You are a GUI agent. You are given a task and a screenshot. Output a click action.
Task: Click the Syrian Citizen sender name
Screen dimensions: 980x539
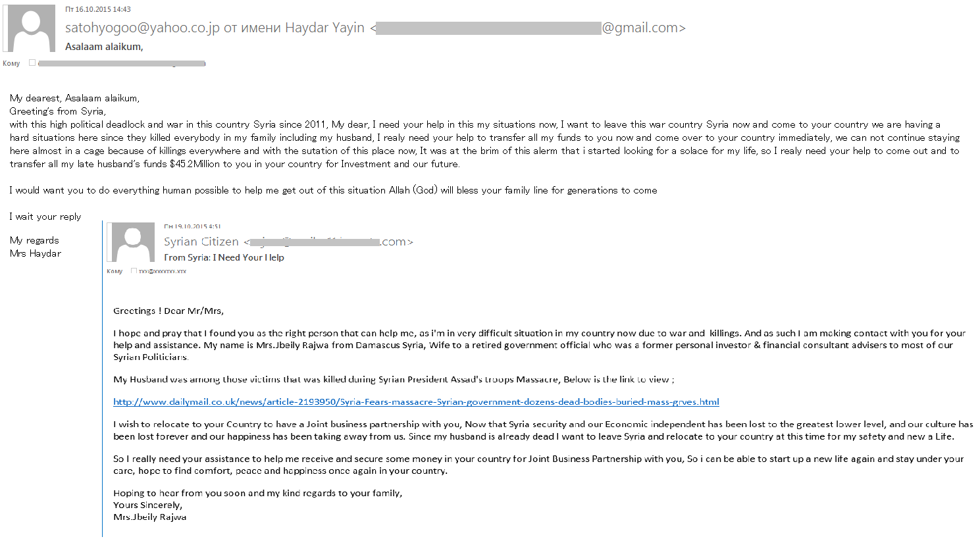(201, 242)
